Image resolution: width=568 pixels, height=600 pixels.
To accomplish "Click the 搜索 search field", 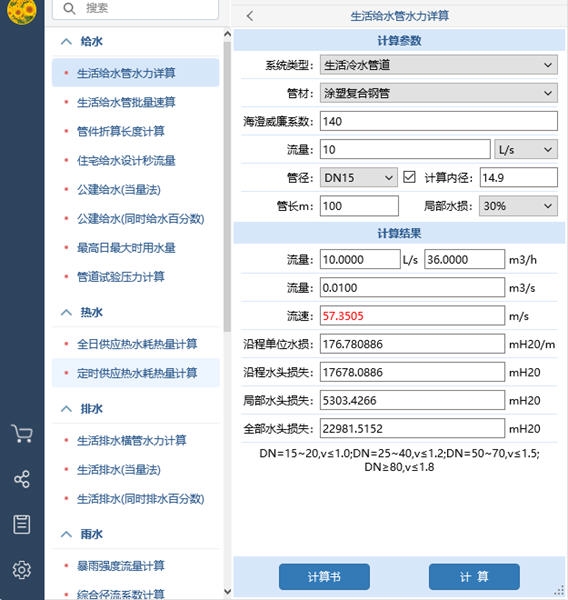I will pos(135,8).
